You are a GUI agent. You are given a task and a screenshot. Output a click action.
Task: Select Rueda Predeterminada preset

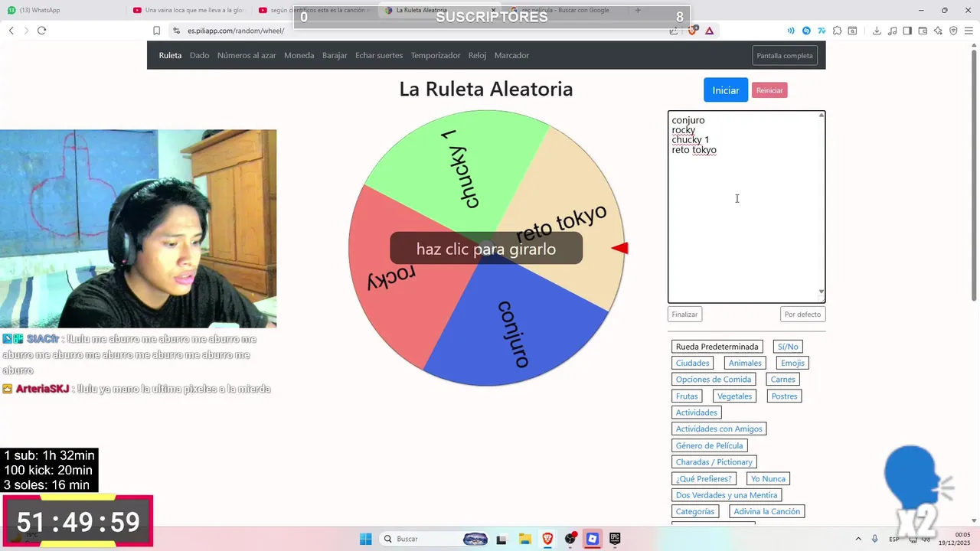coord(717,347)
